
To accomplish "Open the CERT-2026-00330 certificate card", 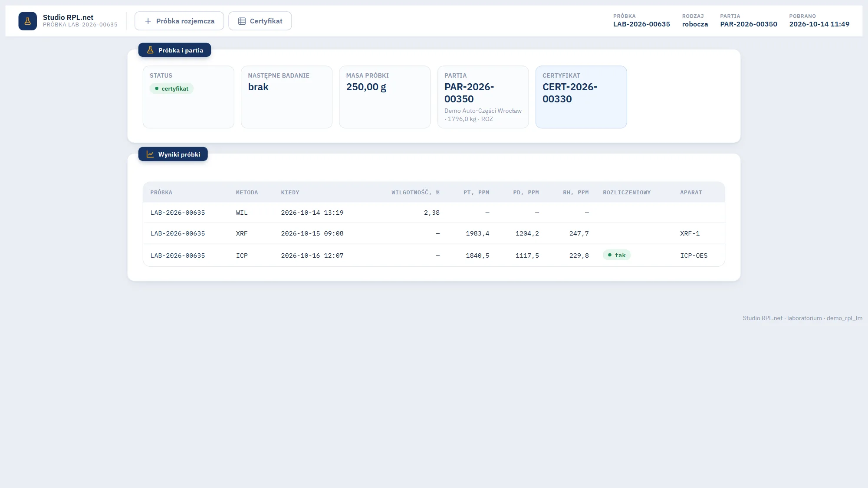I will pos(581,97).
